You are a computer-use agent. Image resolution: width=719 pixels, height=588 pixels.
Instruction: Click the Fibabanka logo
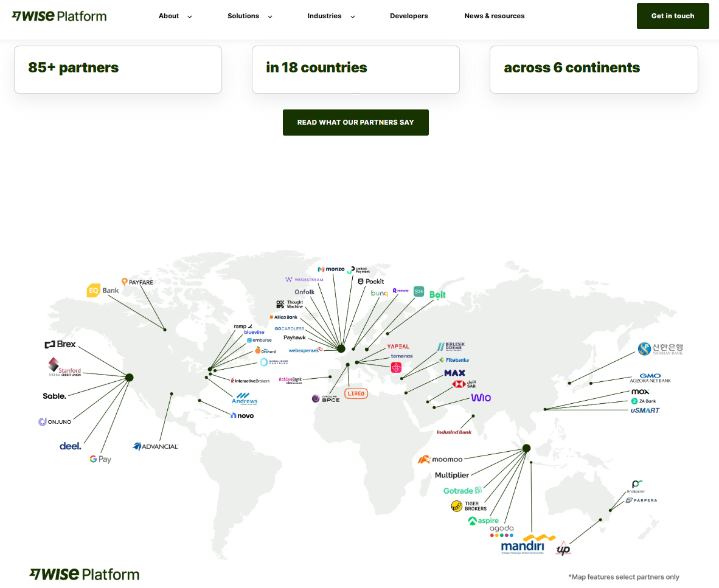point(454,360)
